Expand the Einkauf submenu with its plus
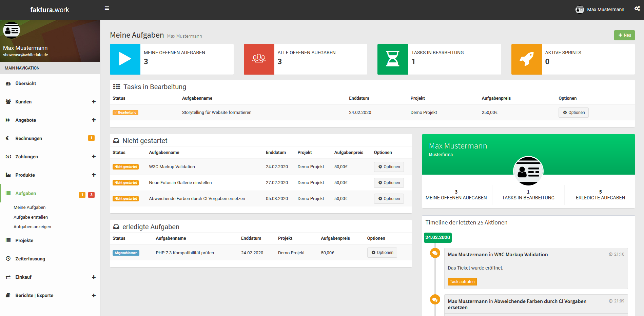 [x=94, y=277]
